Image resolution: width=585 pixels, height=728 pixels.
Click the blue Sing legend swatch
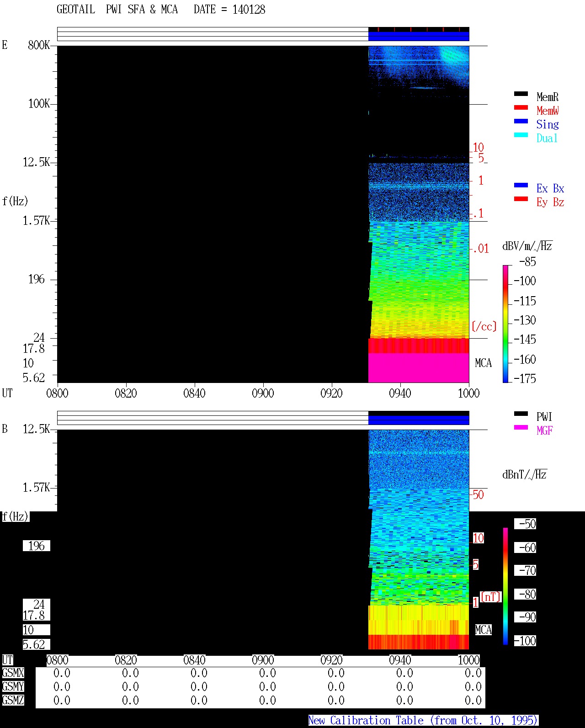521,122
